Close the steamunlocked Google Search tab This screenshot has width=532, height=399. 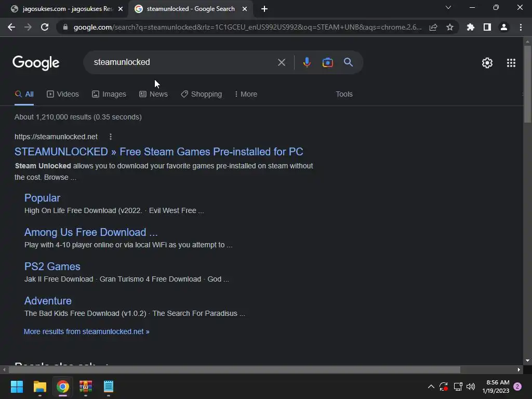[245, 9]
